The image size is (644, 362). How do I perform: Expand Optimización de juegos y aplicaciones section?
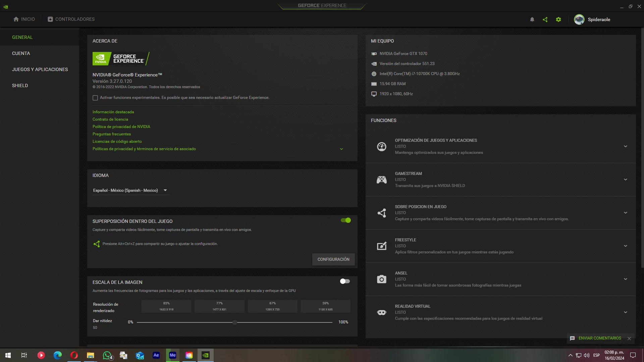click(x=625, y=146)
